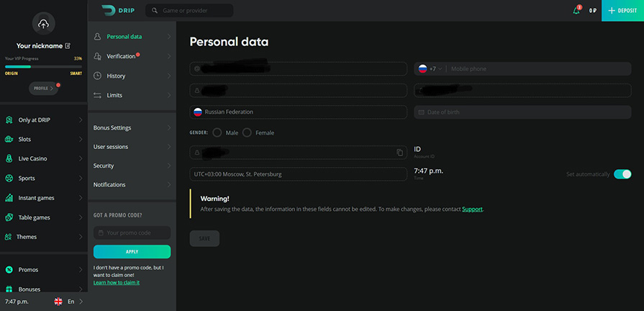Open the +7 phone country code dropdown
644x311 pixels.
click(430, 69)
